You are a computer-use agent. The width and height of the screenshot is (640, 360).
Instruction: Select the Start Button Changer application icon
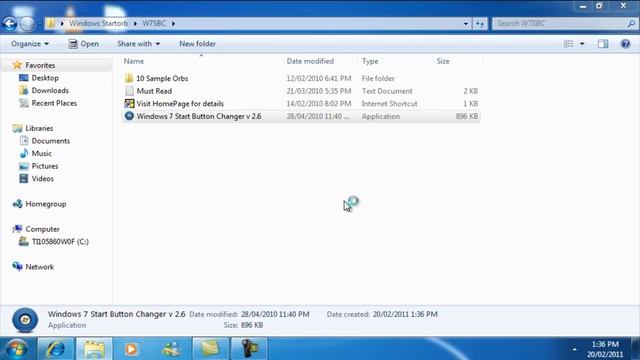[x=129, y=116]
